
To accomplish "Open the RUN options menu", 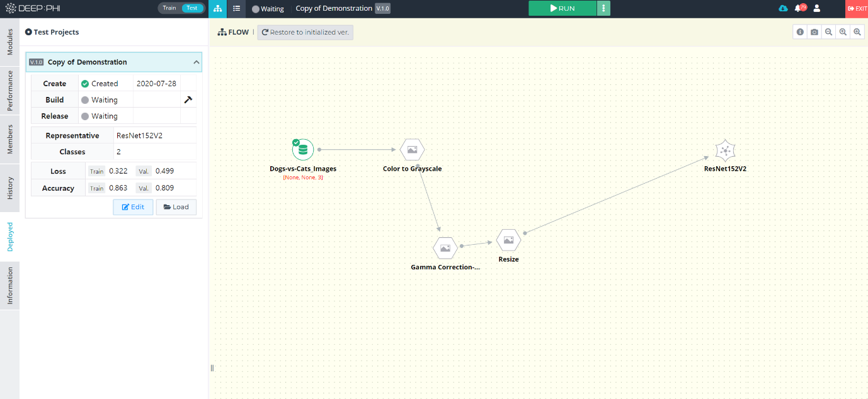I will pos(603,8).
